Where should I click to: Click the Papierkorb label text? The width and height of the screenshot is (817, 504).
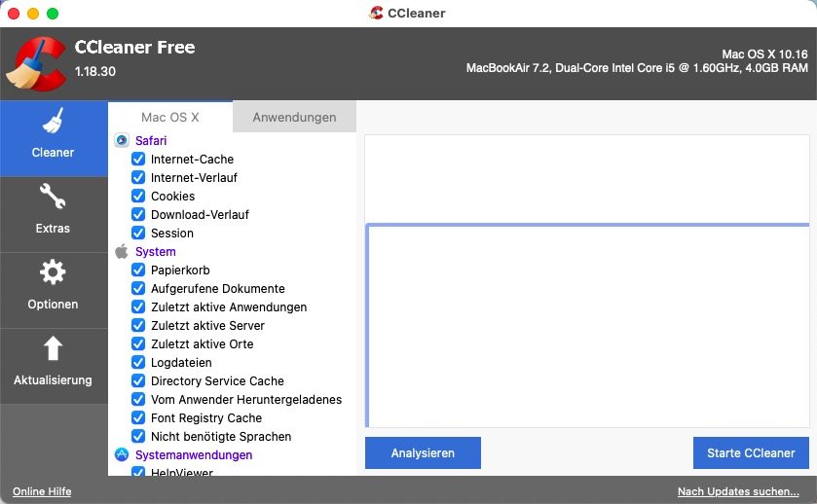click(x=180, y=270)
